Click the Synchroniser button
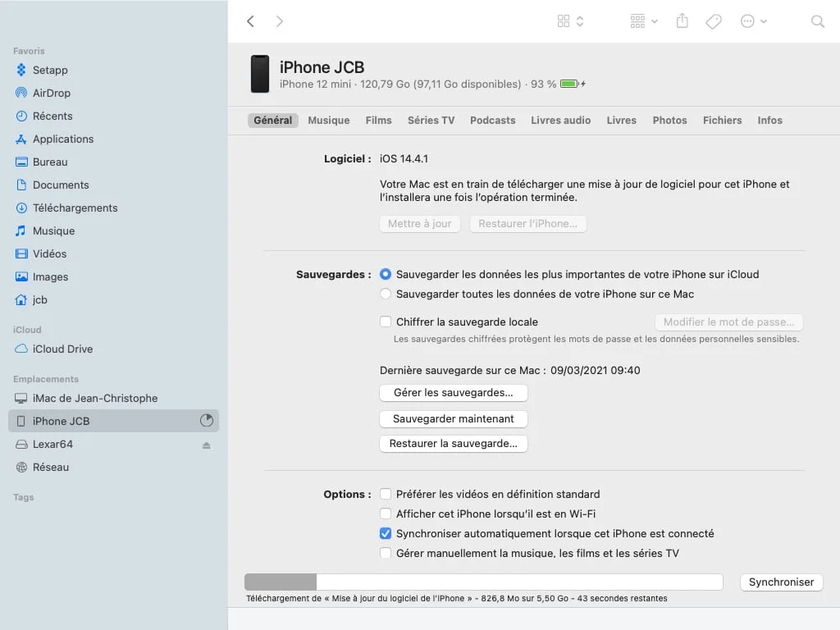Screen dimensions: 840x630 point(781,582)
